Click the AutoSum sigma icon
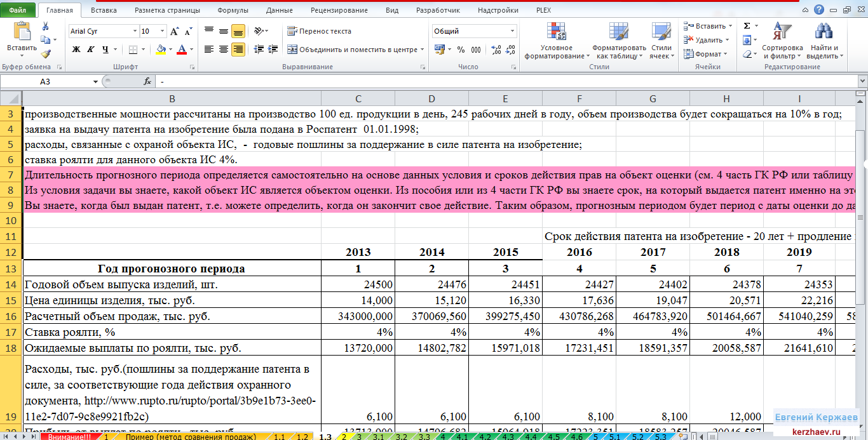The image size is (868, 440). [747, 26]
